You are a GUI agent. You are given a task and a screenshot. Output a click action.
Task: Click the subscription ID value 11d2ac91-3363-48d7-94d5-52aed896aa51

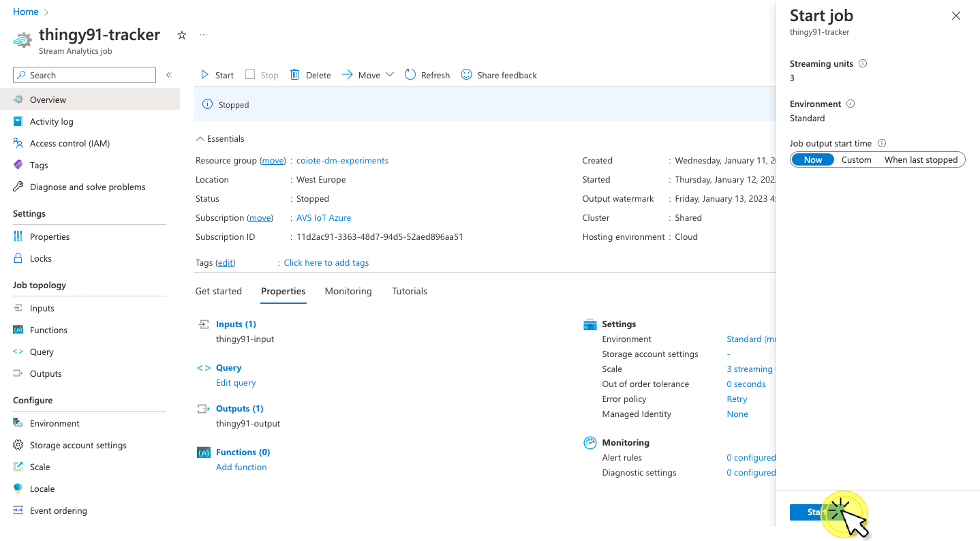coord(380,237)
